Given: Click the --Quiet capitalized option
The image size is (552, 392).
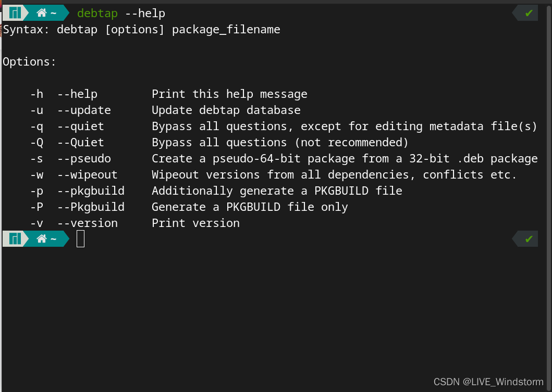Looking at the screenshot, I should coord(81,143).
